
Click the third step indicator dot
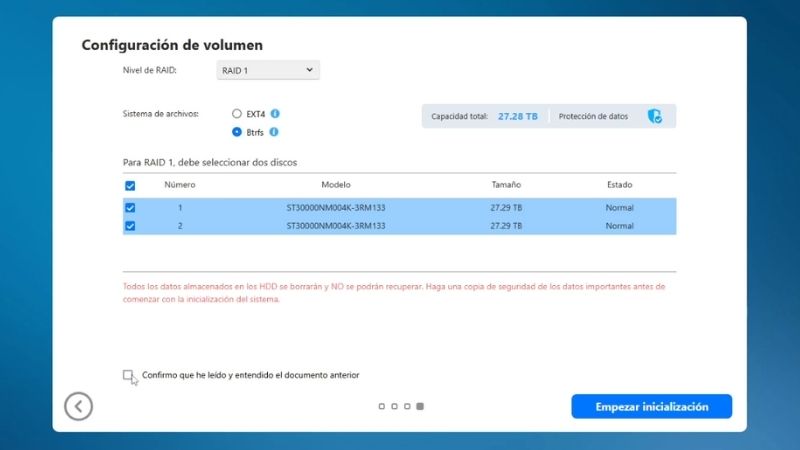coord(407,407)
